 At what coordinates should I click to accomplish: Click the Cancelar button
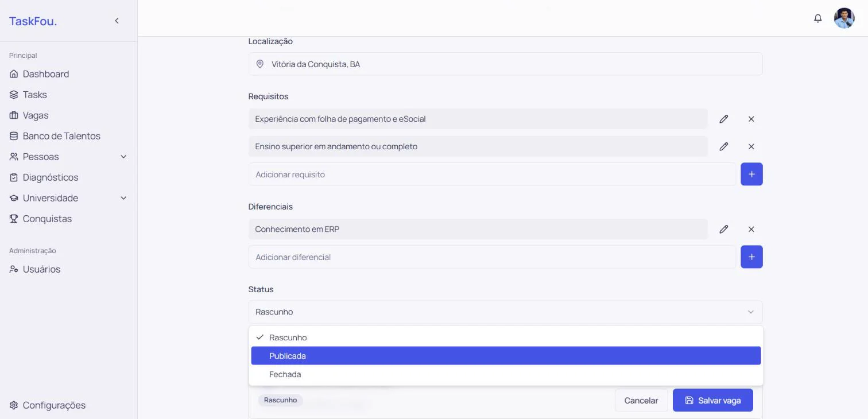coord(641,401)
